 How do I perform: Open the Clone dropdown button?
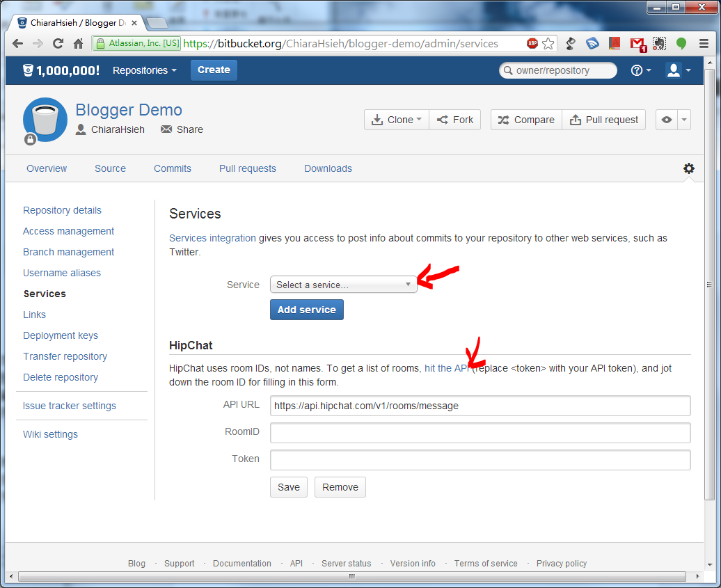tap(397, 120)
